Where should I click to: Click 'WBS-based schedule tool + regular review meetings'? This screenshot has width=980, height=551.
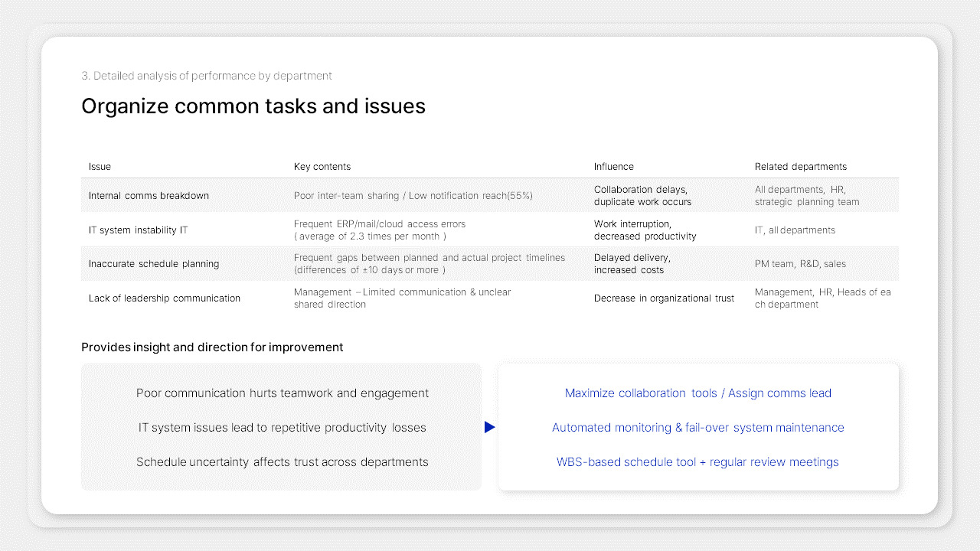click(697, 461)
